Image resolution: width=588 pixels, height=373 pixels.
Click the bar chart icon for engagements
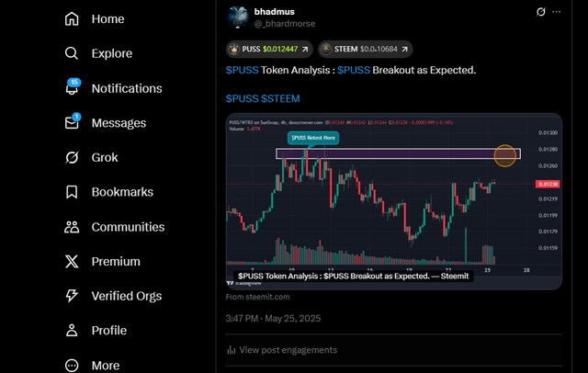[231, 350]
